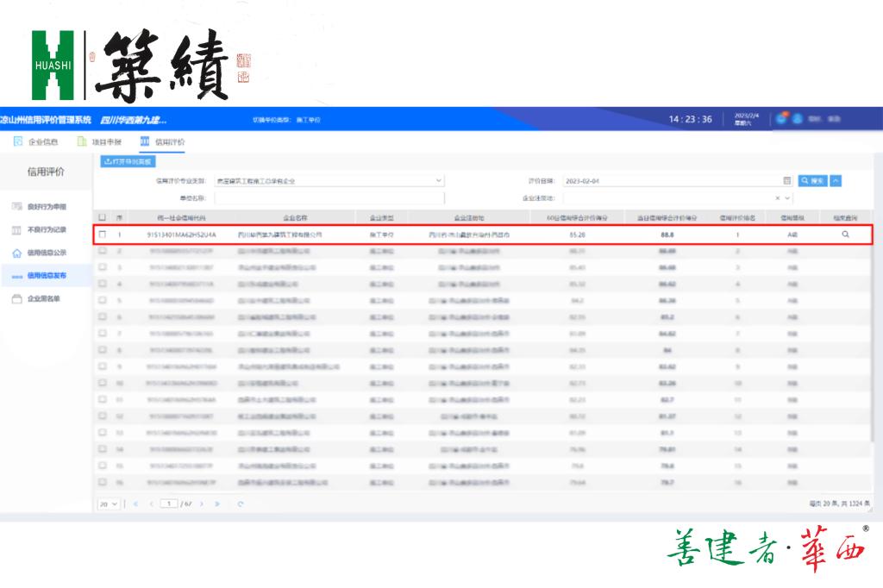Open the page size dropdown showing 20

[108, 504]
